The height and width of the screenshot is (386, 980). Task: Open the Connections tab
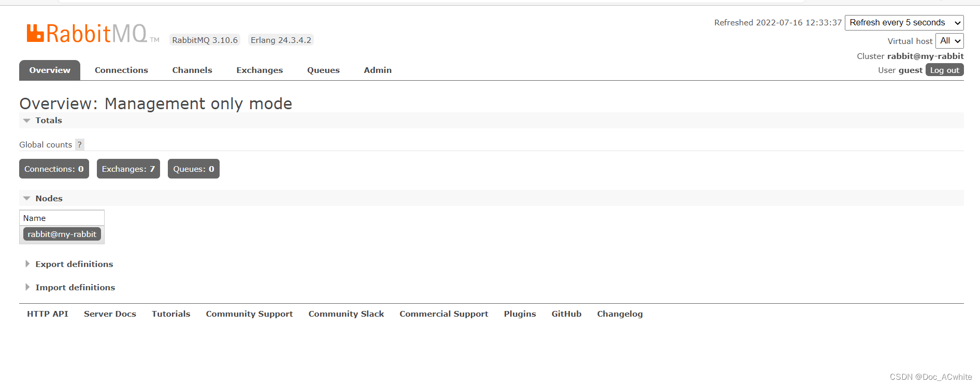pyautogui.click(x=121, y=70)
